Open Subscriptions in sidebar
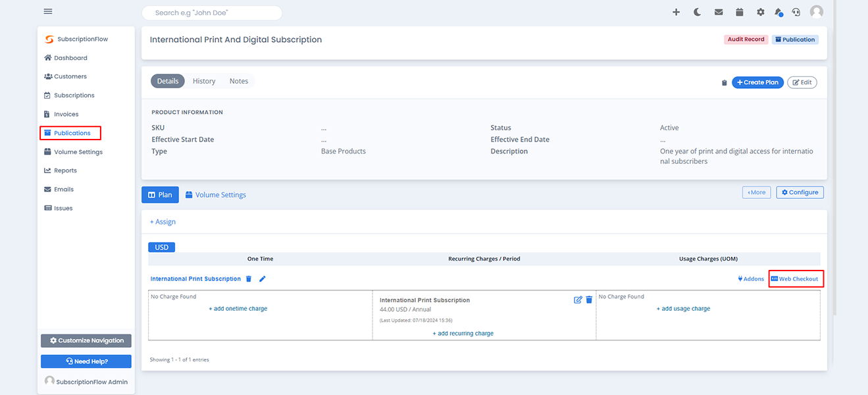Screen dimensions: 868x395 [69, 95]
